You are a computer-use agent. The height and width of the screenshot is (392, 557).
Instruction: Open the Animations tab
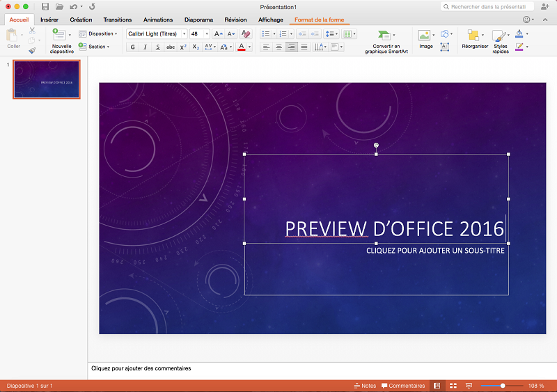click(x=158, y=19)
